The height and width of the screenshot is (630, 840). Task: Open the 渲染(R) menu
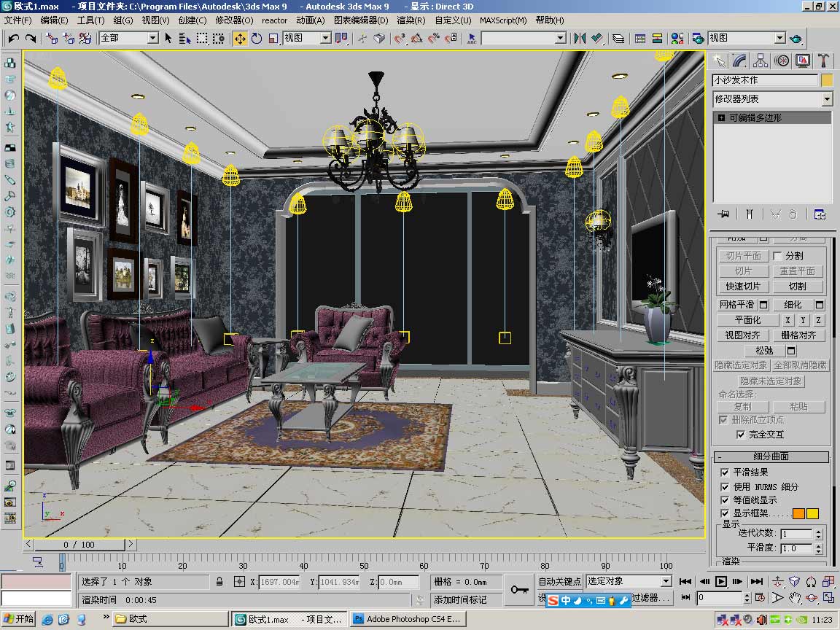[411, 20]
